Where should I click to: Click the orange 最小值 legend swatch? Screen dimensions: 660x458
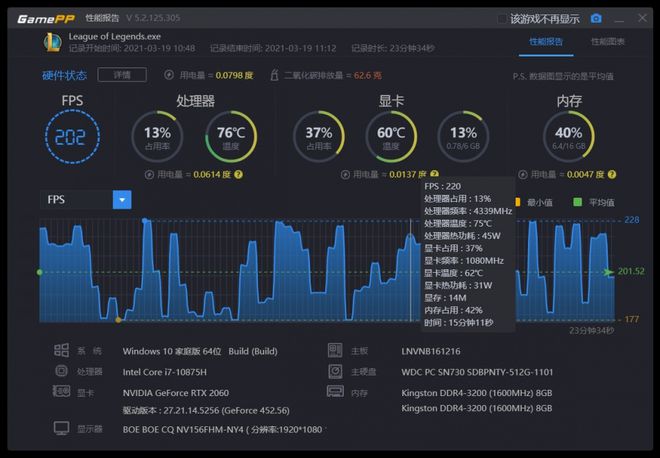coord(518,202)
